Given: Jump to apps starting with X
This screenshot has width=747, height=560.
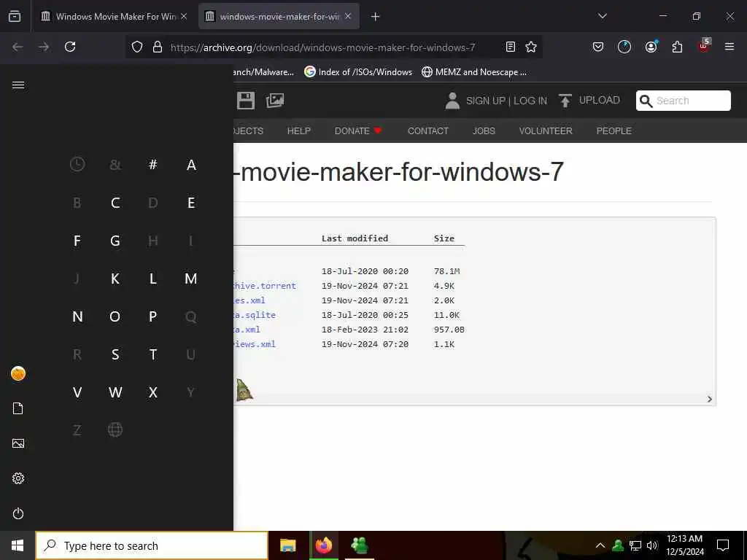Looking at the screenshot, I should tap(153, 392).
